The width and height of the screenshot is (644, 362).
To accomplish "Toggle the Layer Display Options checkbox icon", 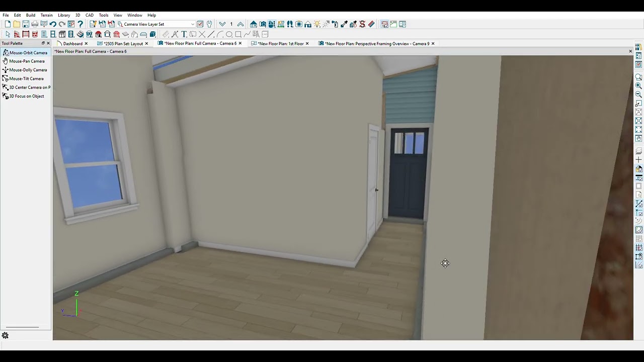I will pos(200,24).
